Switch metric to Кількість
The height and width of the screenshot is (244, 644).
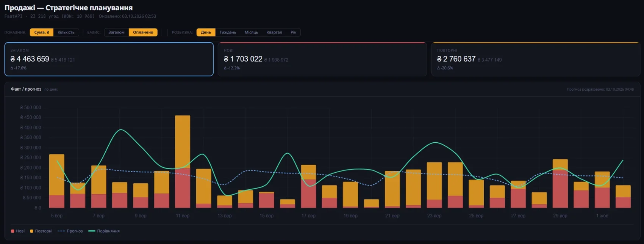pyautogui.click(x=66, y=32)
